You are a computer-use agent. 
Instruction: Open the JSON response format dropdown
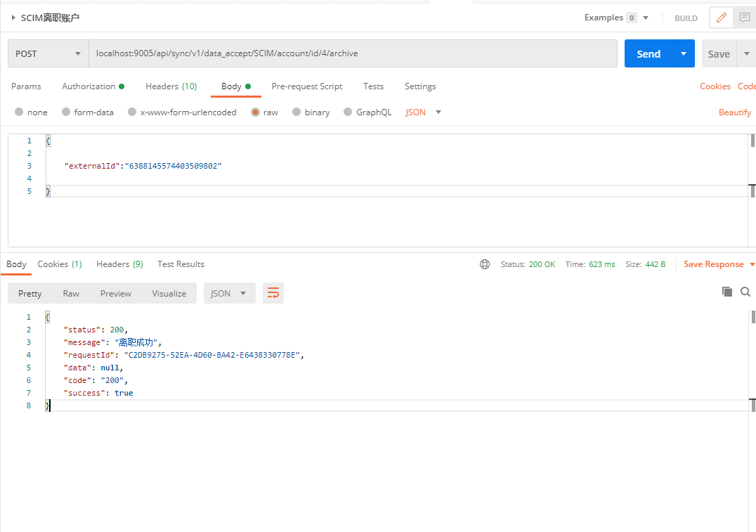(229, 293)
